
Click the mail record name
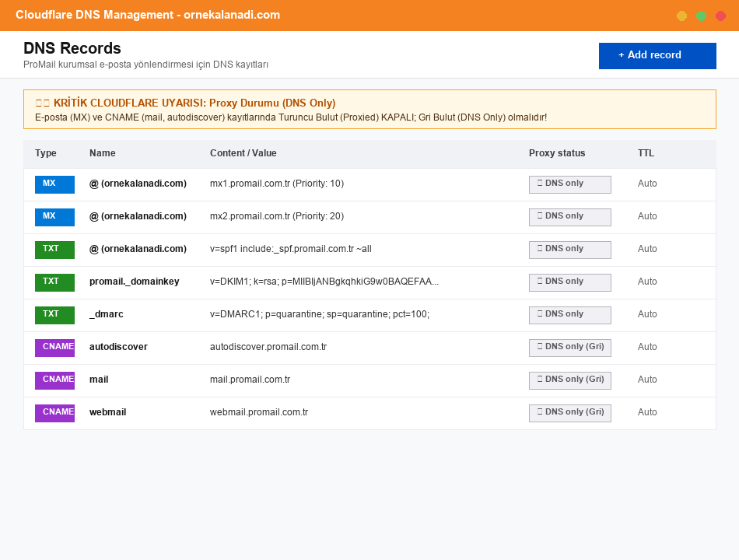point(99,380)
